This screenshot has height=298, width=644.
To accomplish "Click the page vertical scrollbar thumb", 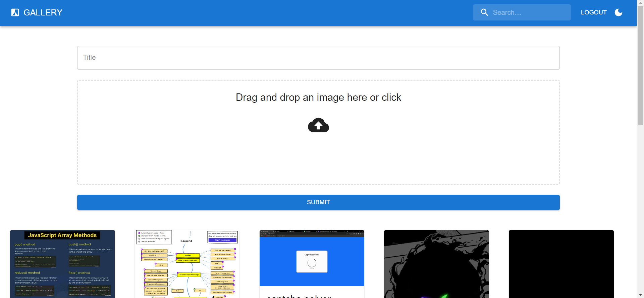I will pos(640,66).
